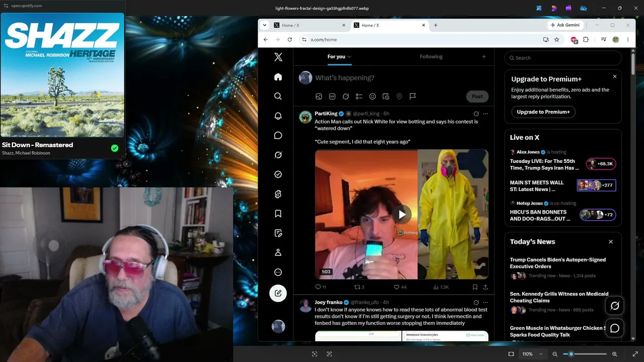Open the Chrome three-dot menu

(627, 40)
